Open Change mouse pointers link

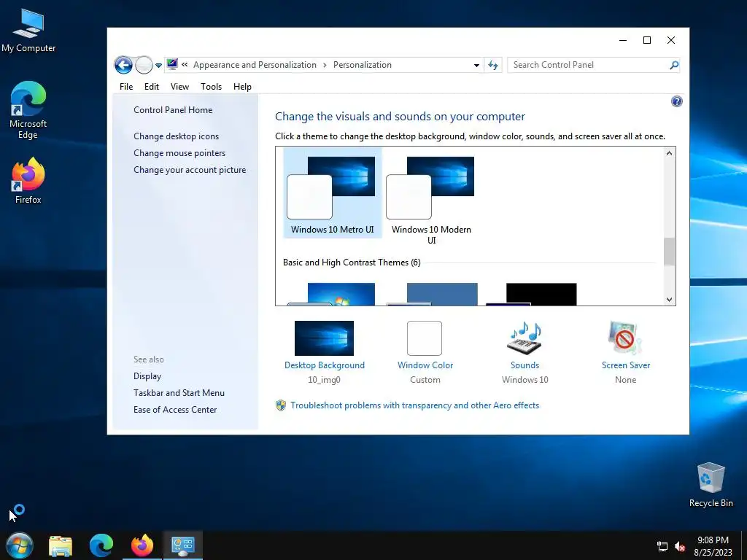point(179,153)
